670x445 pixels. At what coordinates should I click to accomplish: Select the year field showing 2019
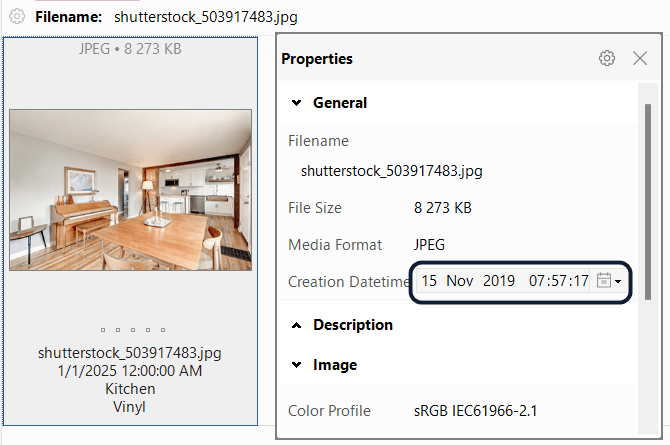coord(498,281)
